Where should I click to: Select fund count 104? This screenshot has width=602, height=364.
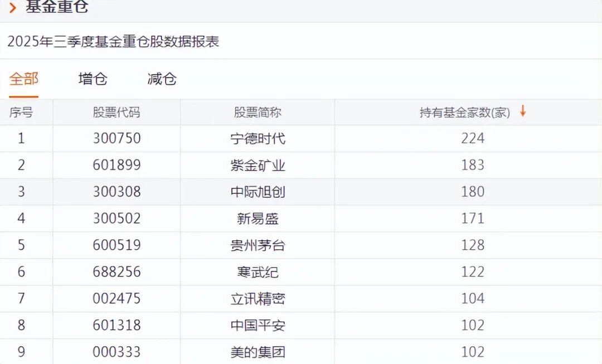point(473,298)
